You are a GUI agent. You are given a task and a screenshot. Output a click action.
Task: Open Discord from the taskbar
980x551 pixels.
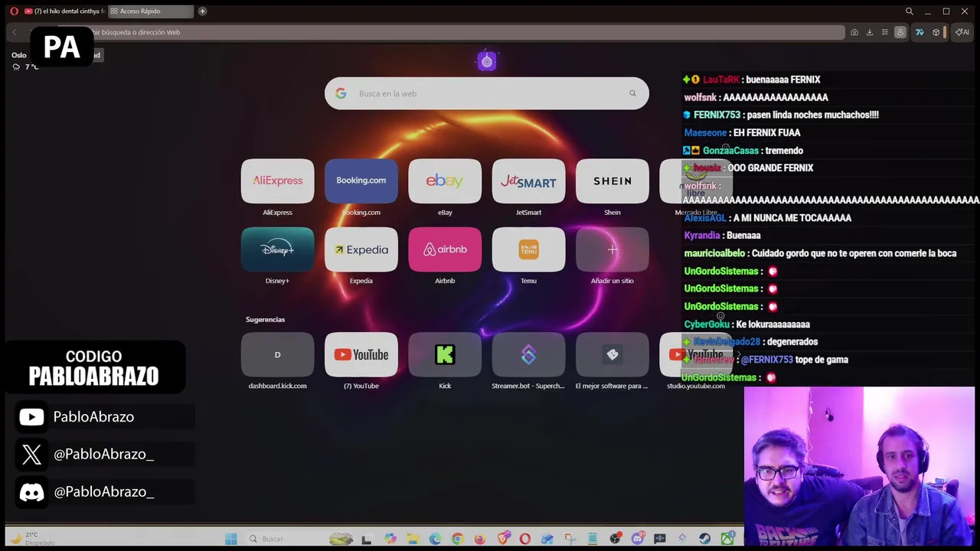point(638,539)
